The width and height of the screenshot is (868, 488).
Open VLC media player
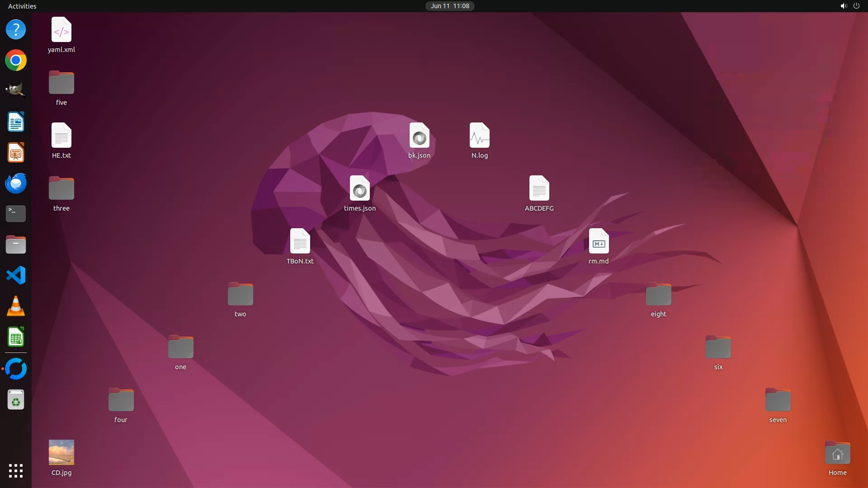(x=16, y=306)
